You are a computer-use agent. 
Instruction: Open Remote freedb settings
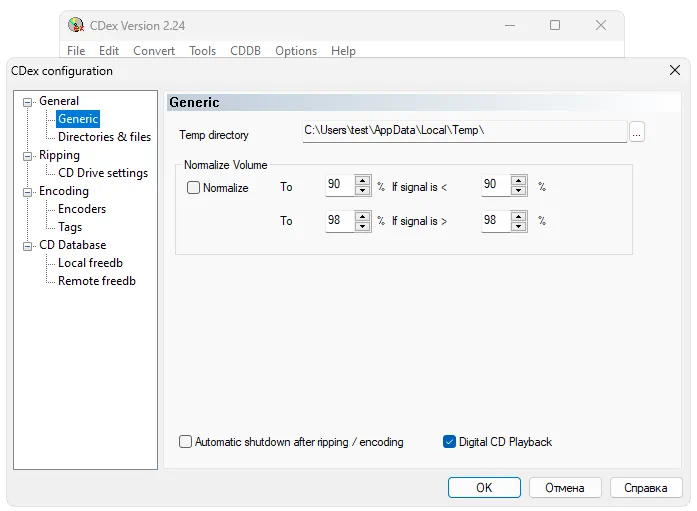point(97,281)
